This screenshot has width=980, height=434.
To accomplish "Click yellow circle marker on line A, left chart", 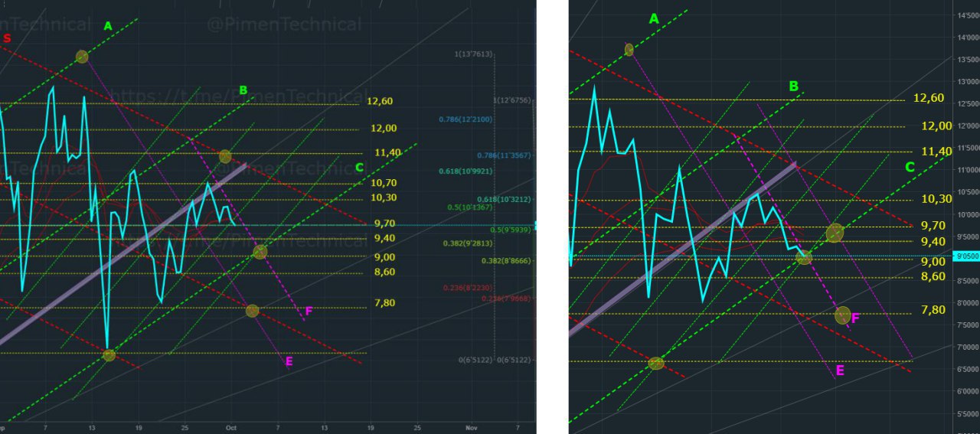I will pyautogui.click(x=82, y=57).
